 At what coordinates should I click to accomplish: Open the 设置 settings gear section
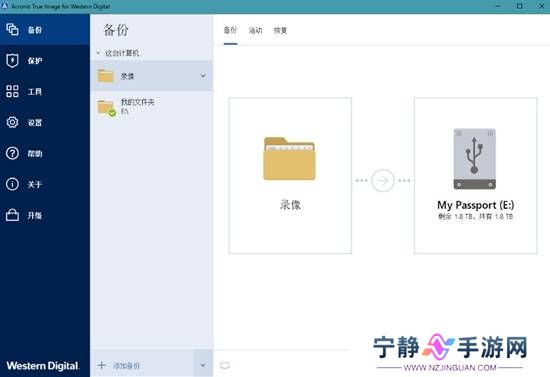click(x=45, y=122)
